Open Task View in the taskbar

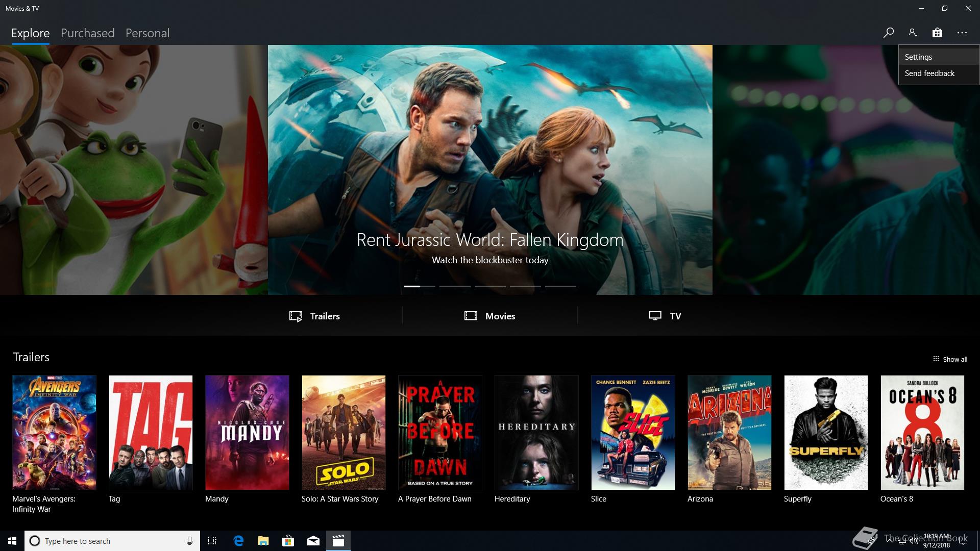tap(212, 541)
